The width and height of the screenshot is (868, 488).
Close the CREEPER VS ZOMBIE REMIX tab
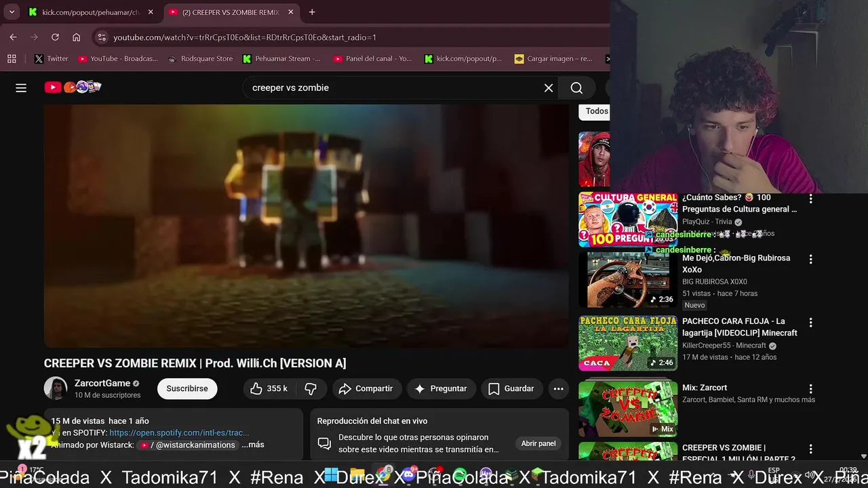[x=291, y=12]
